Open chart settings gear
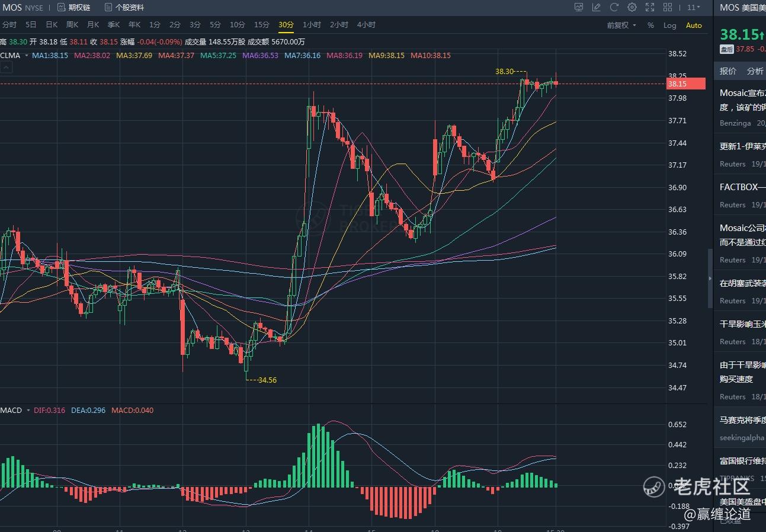The height and width of the screenshot is (532, 766). coord(632,8)
